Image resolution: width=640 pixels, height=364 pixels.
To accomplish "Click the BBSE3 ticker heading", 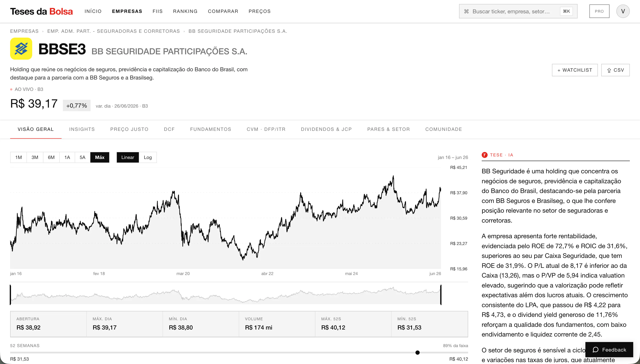I will [62, 49].
